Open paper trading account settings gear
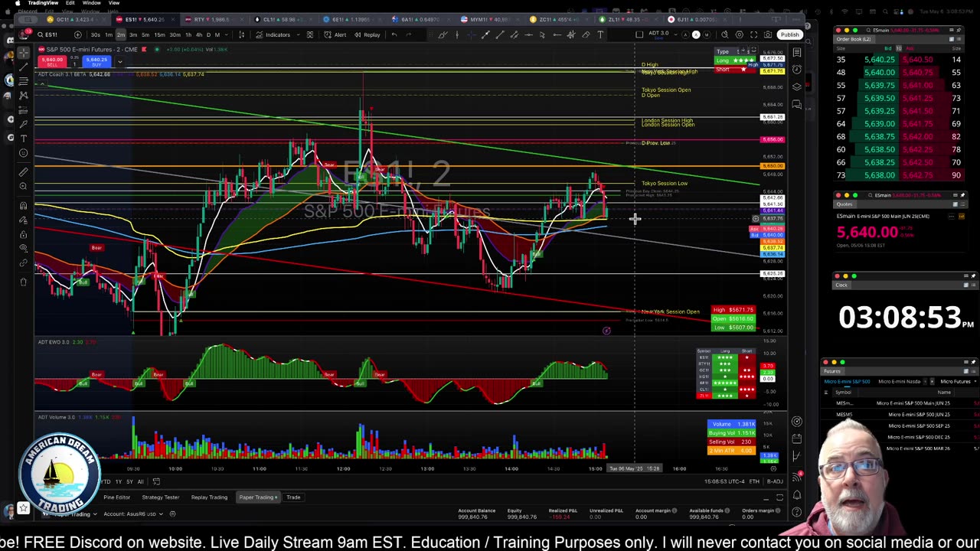Image resolution: width=980 pixels, height=551 pixels. click(173, 514)
